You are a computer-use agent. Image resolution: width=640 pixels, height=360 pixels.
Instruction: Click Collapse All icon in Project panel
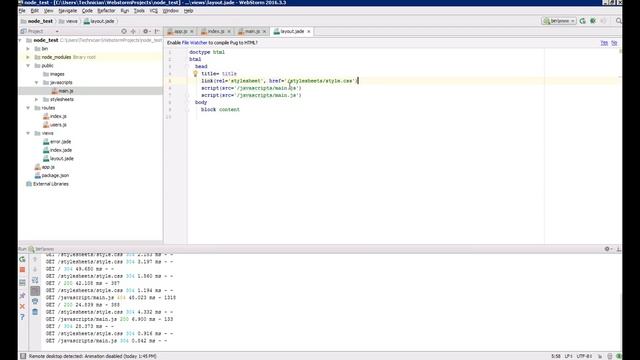(x=133, y=31)
